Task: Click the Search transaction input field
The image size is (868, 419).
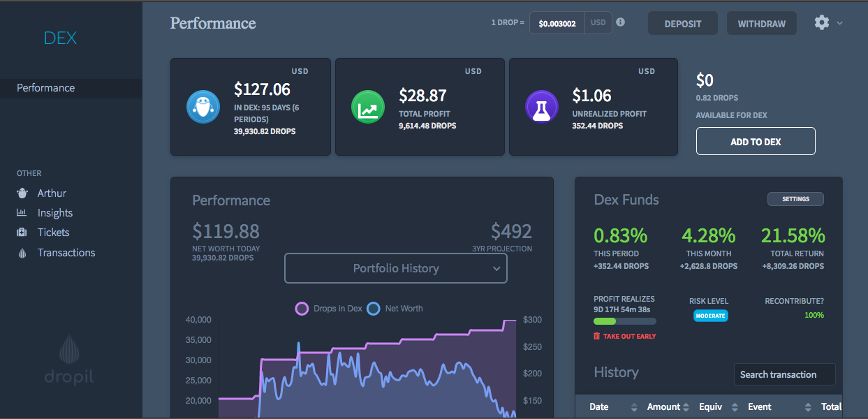Action: click(785, 374)
